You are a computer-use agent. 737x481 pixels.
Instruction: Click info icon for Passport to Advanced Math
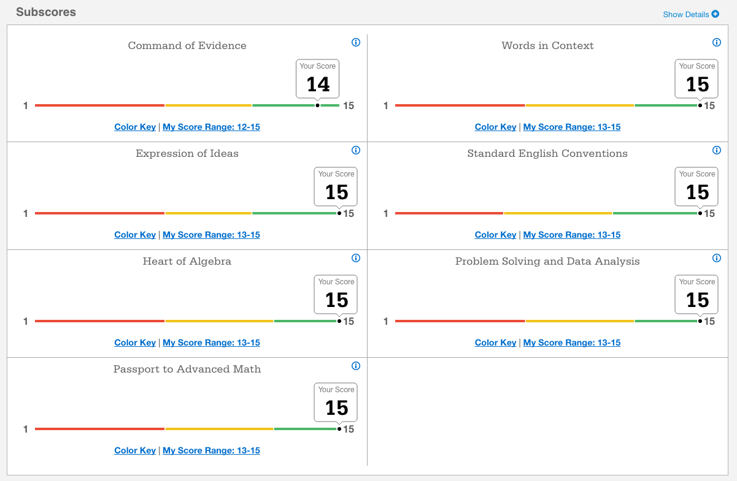pos(356,366)
